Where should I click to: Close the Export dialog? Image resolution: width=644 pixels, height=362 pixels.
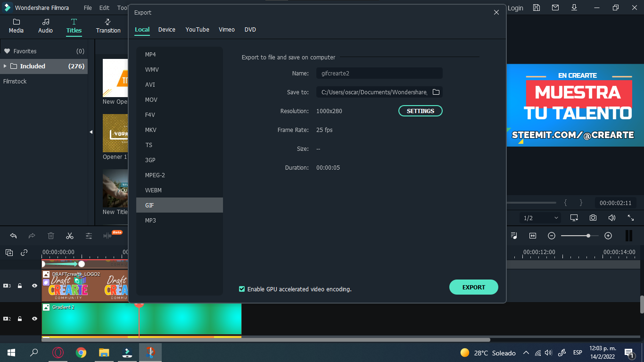coord(496,12)
